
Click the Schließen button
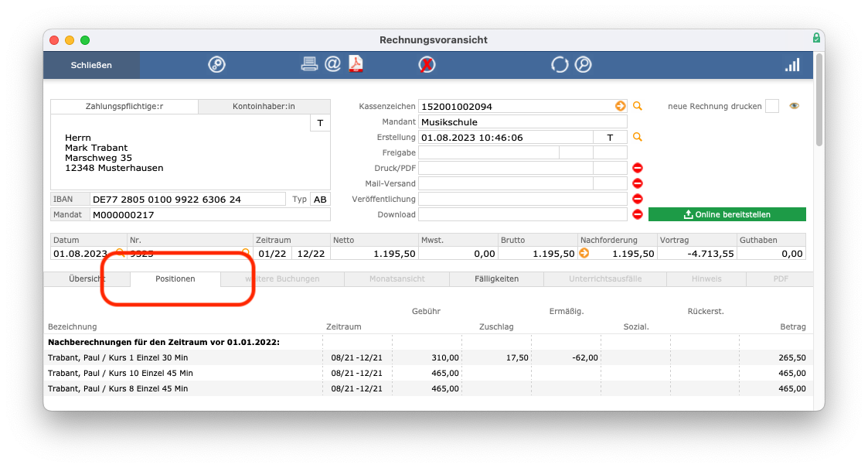tap(91, 65)
